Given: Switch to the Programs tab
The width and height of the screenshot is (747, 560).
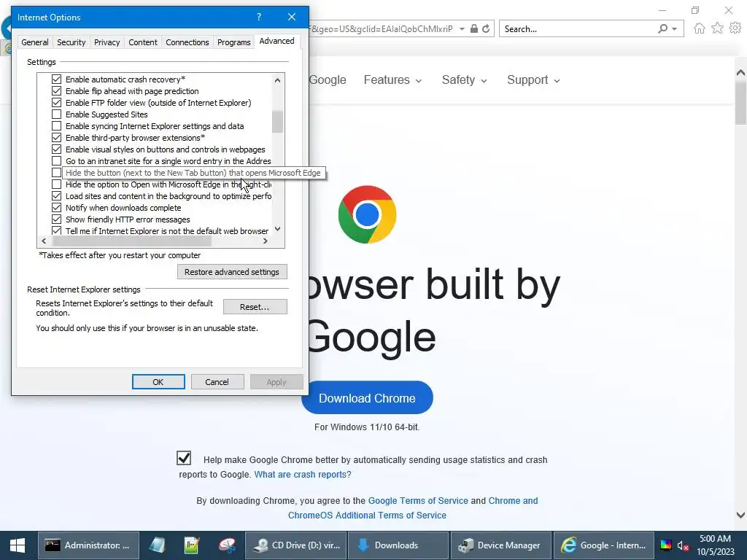Looking at the screenshot, I should tap(233, 42).
